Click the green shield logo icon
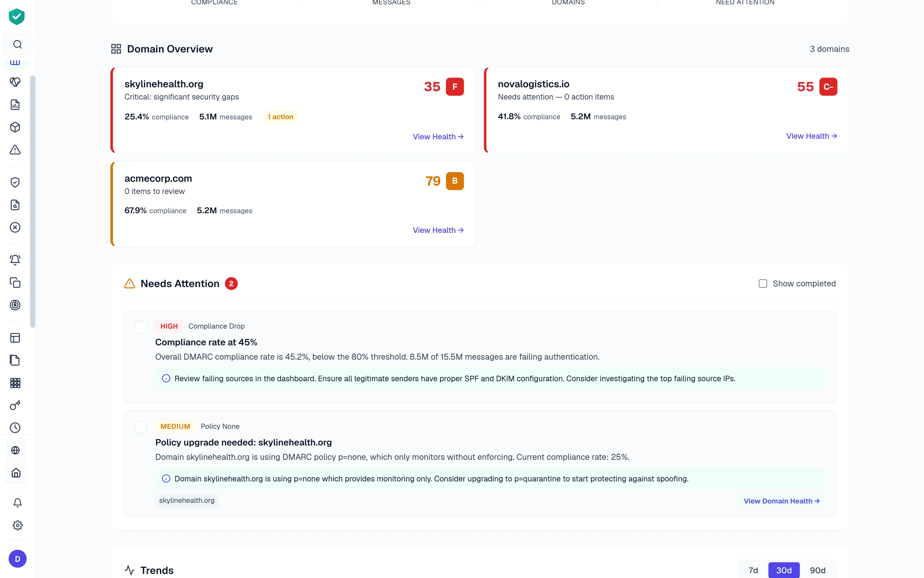Viewport: 924px width, 578px height. [x=17, y=17]
